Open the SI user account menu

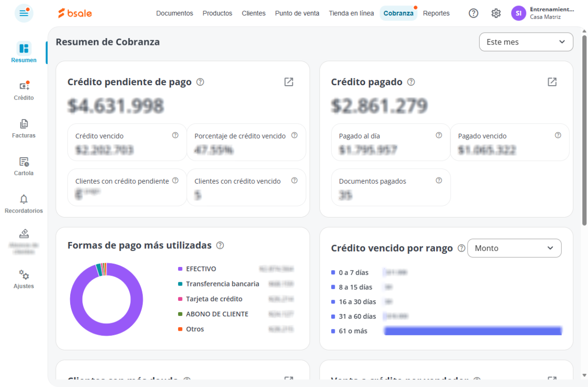tap(518, 13)
